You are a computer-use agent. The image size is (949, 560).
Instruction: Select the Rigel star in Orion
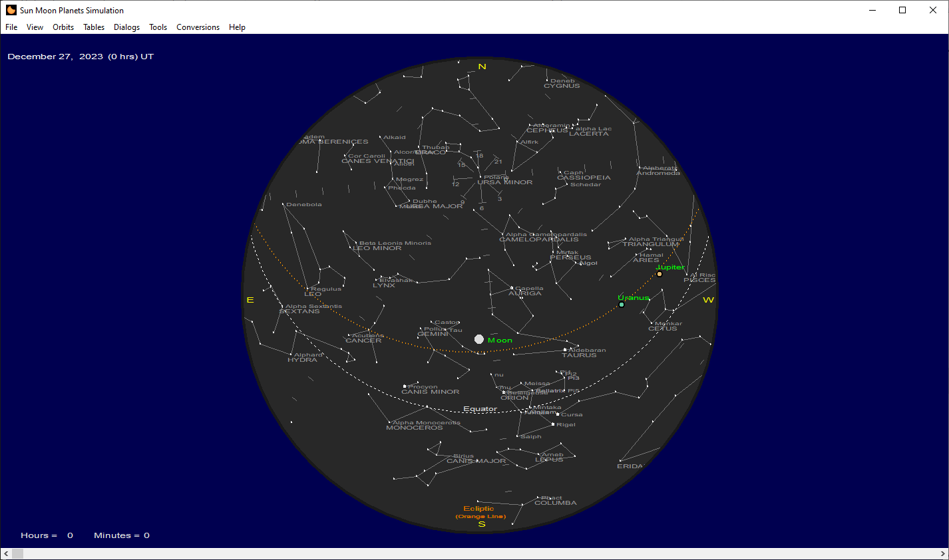click(554, 424)
